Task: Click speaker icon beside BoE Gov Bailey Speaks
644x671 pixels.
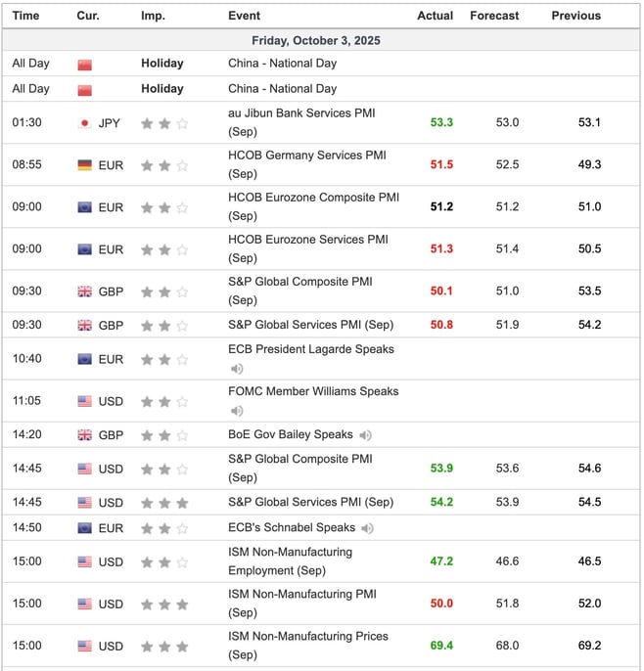Action: pyautogui.click(x=365, y=435)
